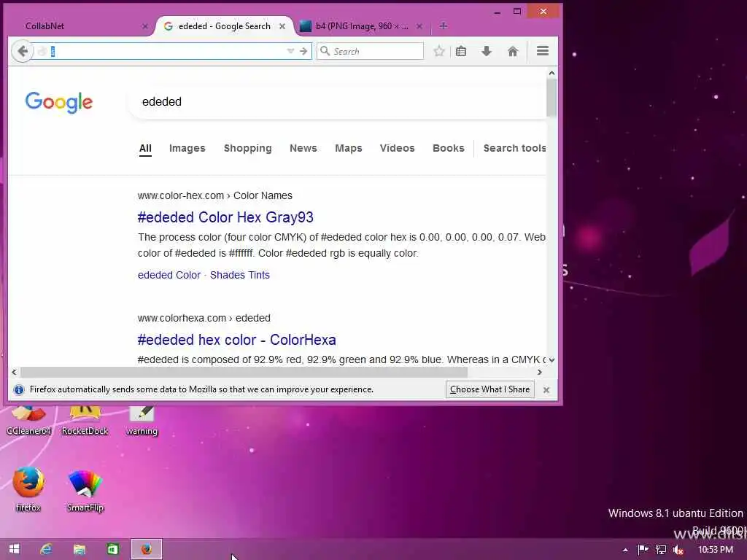This screenshot has height=560, width=747.
Task: Open the address bar history dropdown
Action: [290, 51]
